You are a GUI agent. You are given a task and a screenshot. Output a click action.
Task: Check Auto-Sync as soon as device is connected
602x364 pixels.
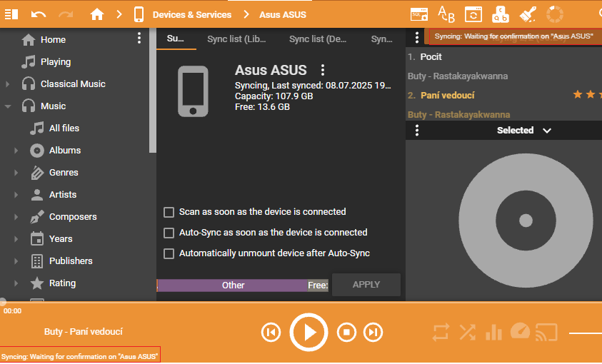coord(169,233)
